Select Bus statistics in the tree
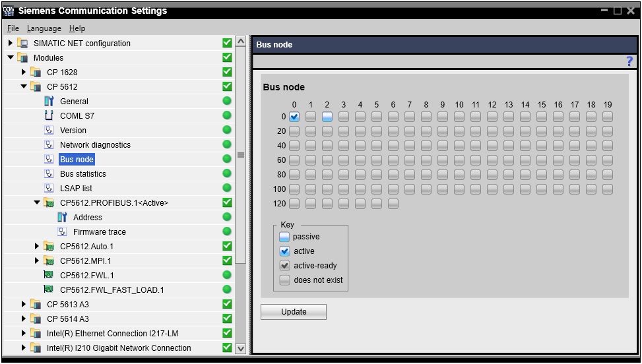 click(x=83, y=174)
